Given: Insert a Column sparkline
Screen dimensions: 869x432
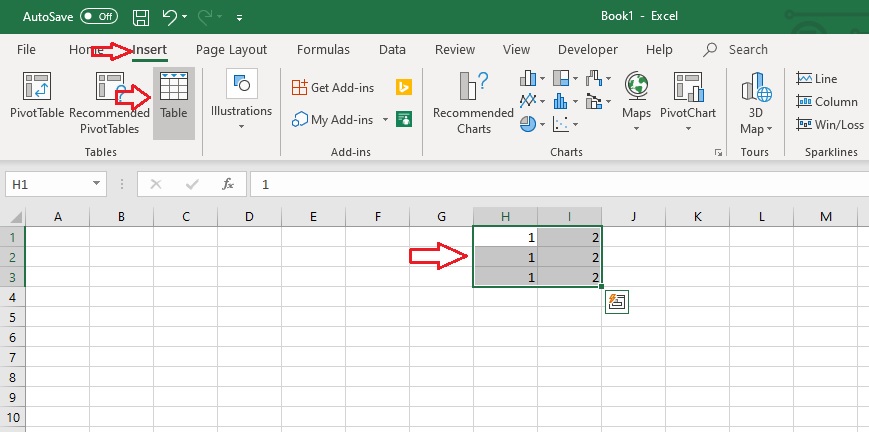Looking at the screenshot, I should tap(827, 101).
